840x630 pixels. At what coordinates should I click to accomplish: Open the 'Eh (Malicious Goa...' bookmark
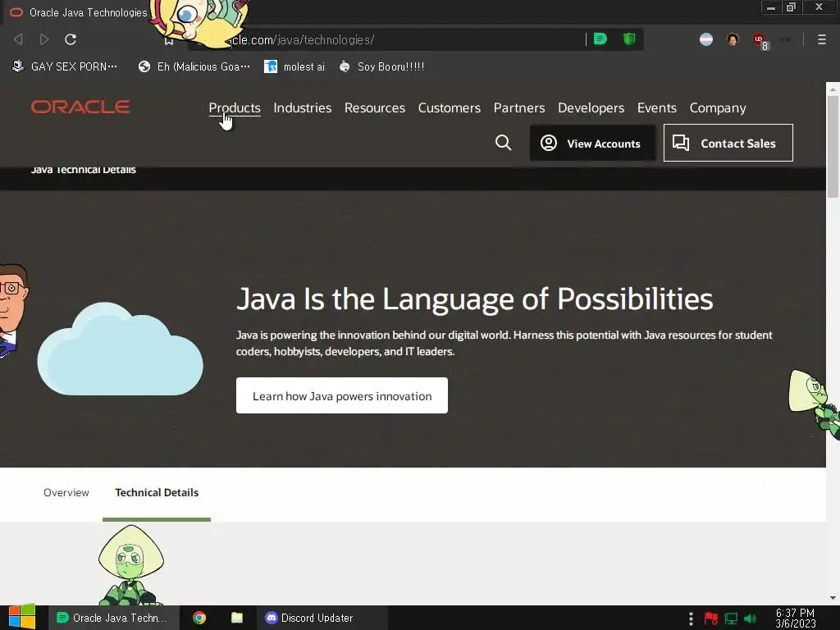[194, 66]
